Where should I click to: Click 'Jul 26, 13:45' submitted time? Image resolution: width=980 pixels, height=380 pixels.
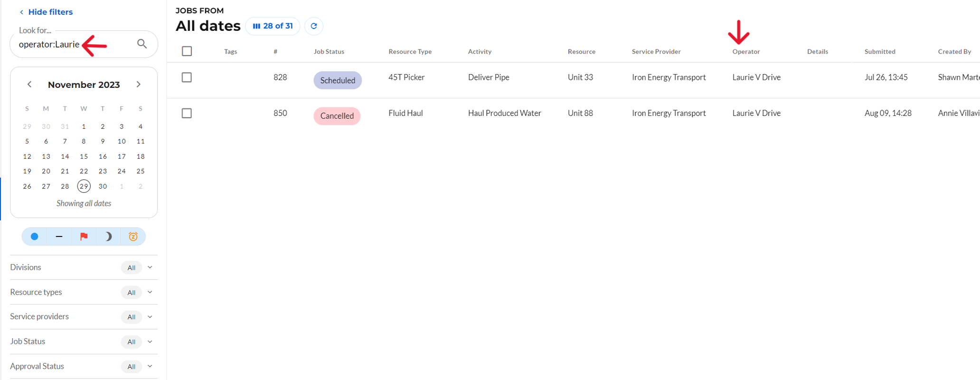coord(886,77)
